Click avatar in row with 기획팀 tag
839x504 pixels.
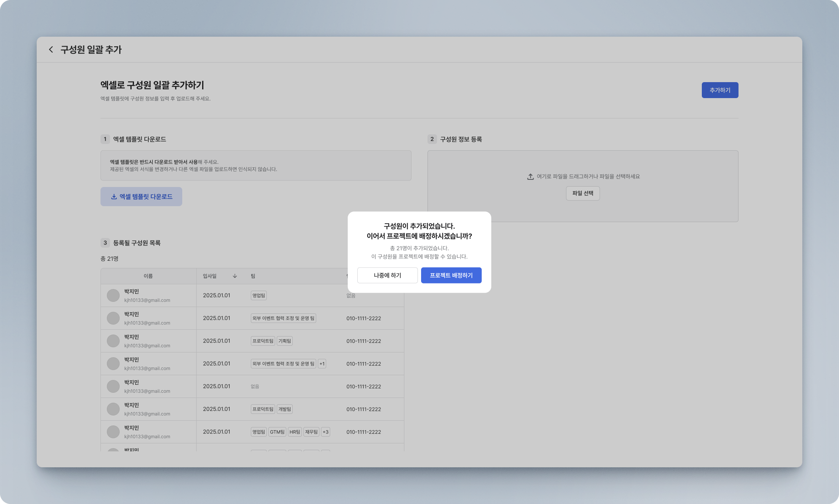point(113,341)
